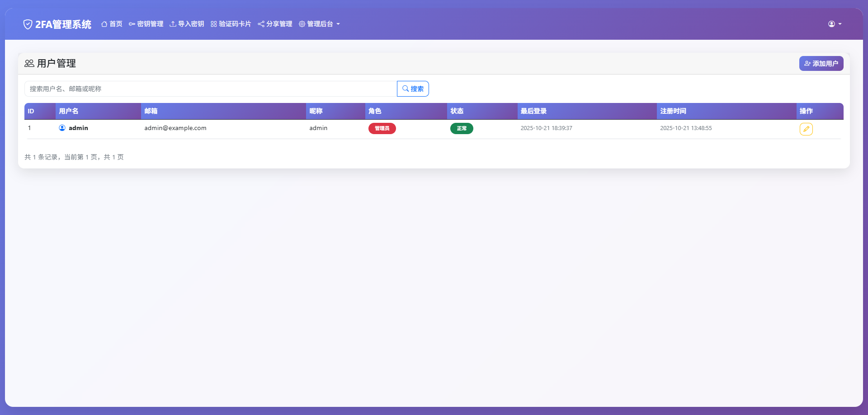This screenshot has height=415, width=868.
Task: Open the 管理后台 dropdown menu
Action: [320, 24]
